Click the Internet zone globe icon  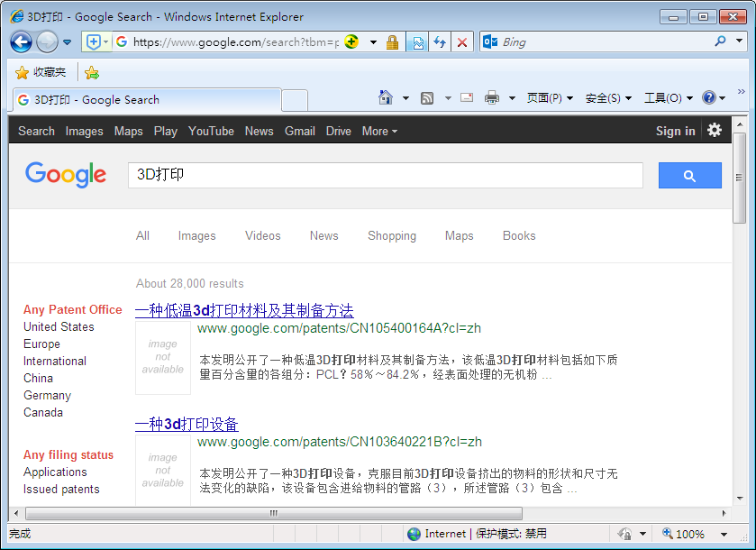414,534
